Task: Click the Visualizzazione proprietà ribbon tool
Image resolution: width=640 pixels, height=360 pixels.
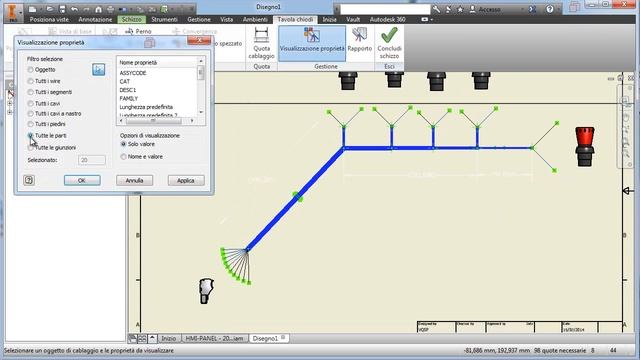Action: click(312, 43)
